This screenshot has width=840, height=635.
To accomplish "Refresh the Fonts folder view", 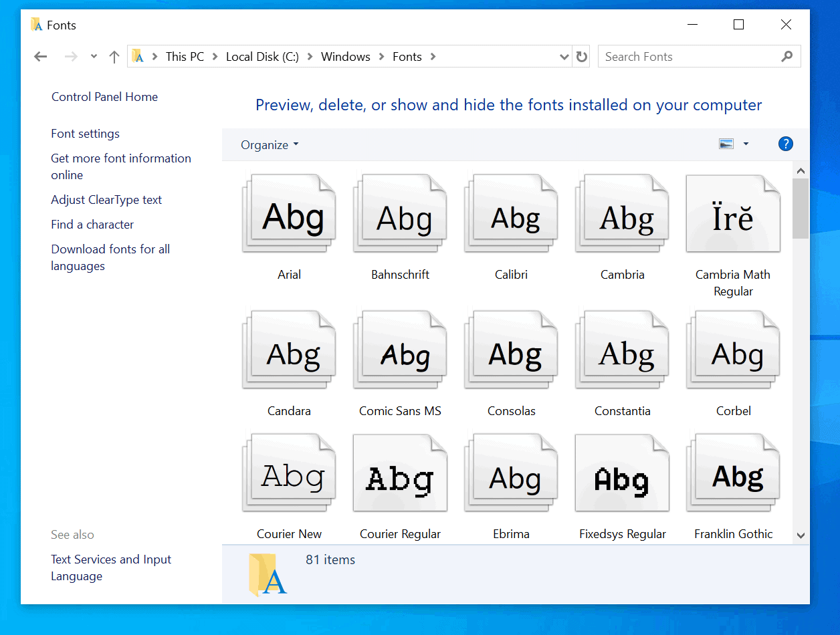I will pyautogui.click(x=582, y=57).
